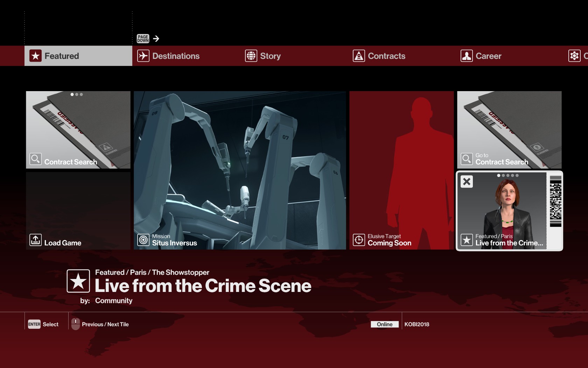Open the gear options icon
Viewport: 588px width, 368px height.
coord(574,56)
